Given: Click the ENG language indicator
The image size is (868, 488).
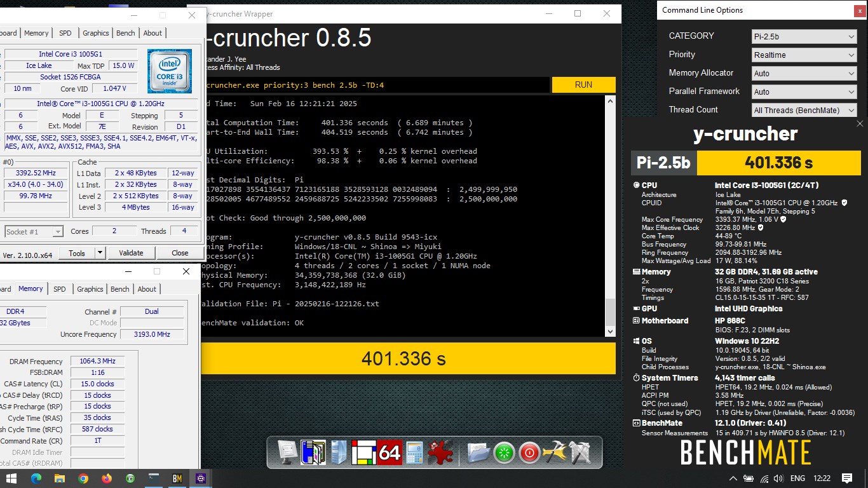Looking at the screenshot, I should [x=797, y=478].
